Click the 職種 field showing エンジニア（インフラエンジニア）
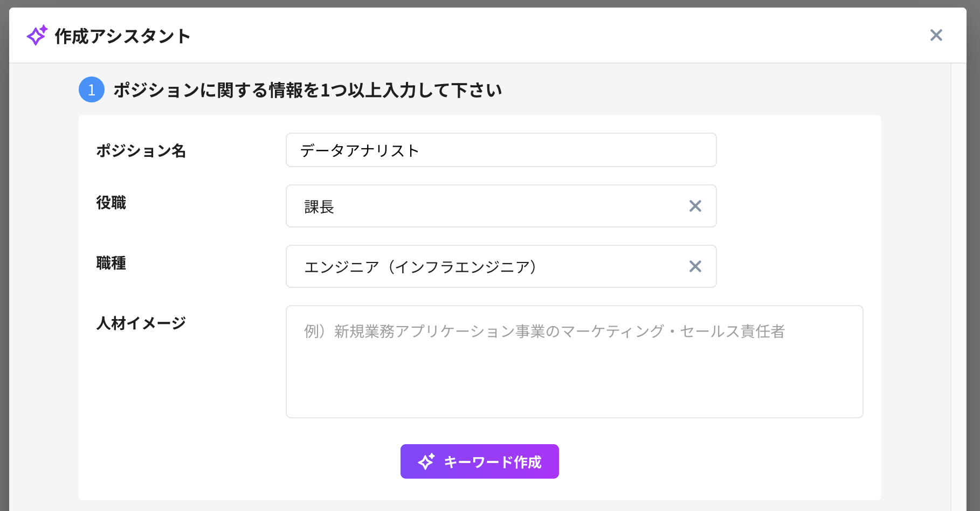 [x=485, y=266]
